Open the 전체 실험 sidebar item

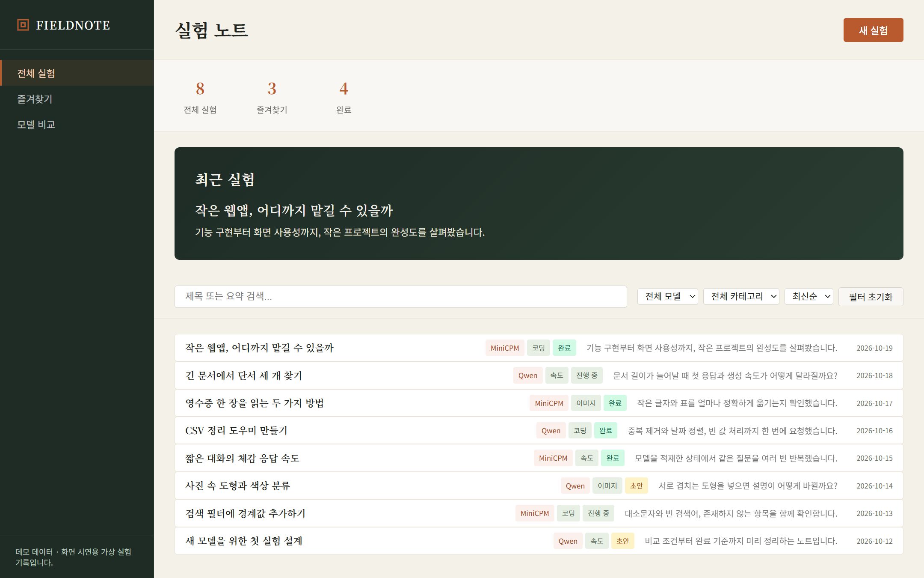click(77, 73)
